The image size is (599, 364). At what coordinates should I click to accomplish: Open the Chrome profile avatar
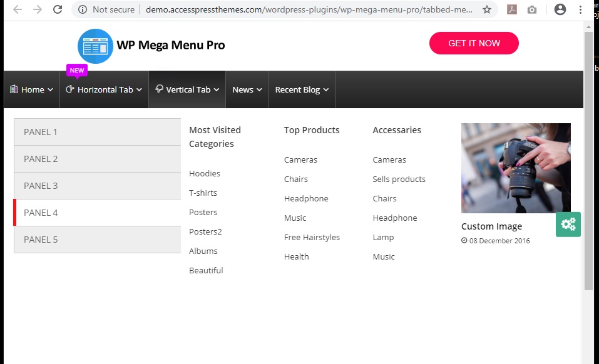[560, 9]
